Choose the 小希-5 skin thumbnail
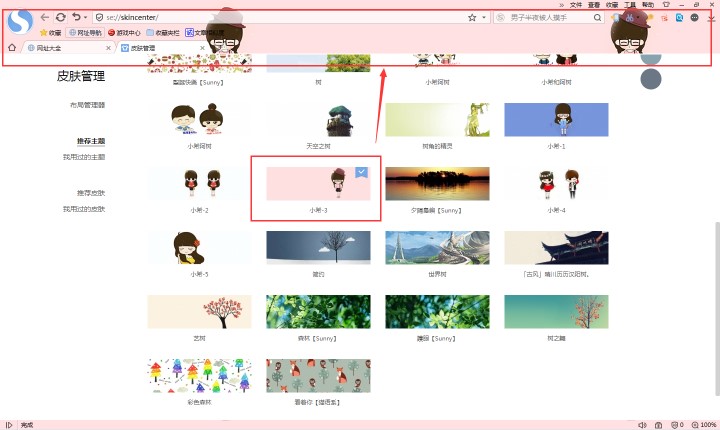The image size is (720, 430). pos(199,248)
